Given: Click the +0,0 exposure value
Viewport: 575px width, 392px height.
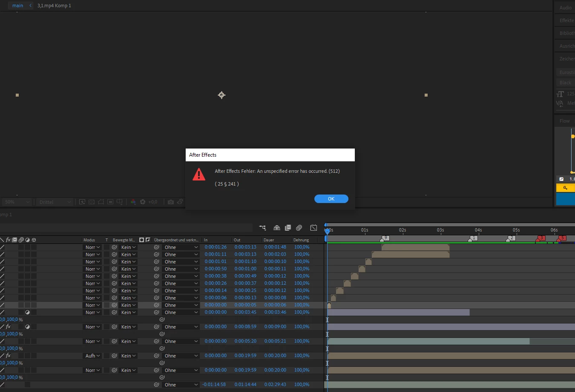Looking at the screenshot, I should click(x=152, y=202).
